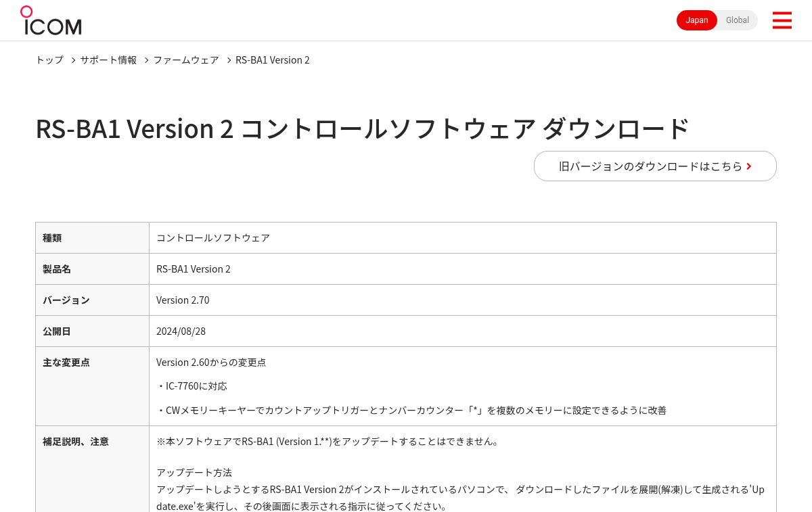The height and width of the screenshot is (512, 812).
Task: Select the 公開日 row header
Action: 92,331
